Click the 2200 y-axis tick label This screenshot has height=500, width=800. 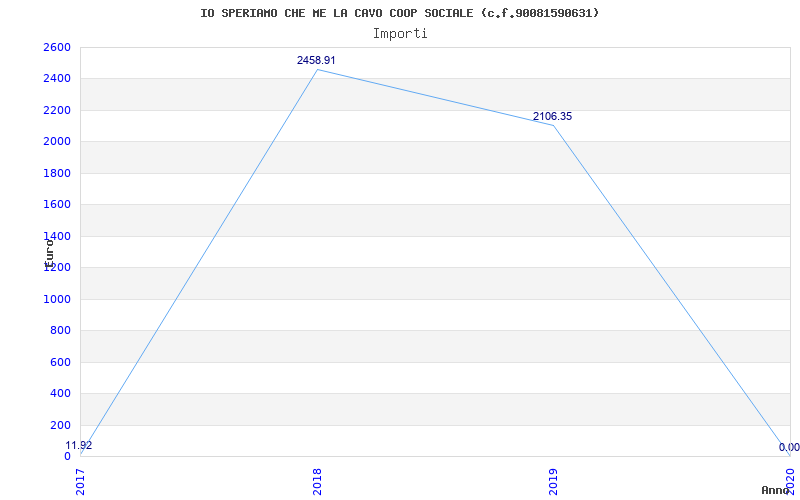tap(57, 110)
